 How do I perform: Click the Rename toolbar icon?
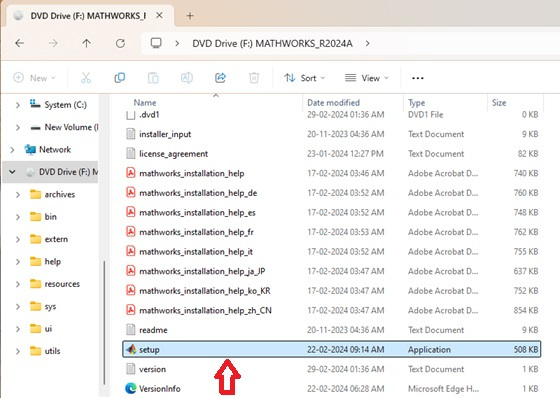pyautogui.click(x=187, y=78)
